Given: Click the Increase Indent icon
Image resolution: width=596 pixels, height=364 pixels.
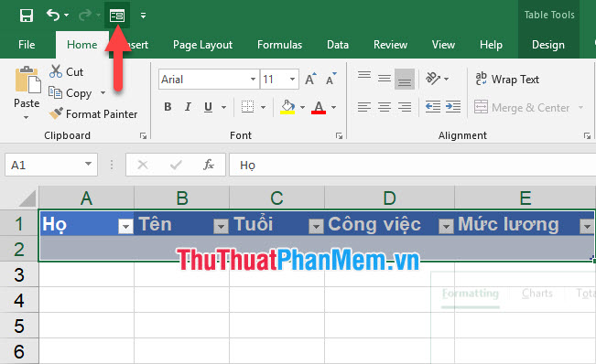Looking at the screenshot, I should pos(453,107).
